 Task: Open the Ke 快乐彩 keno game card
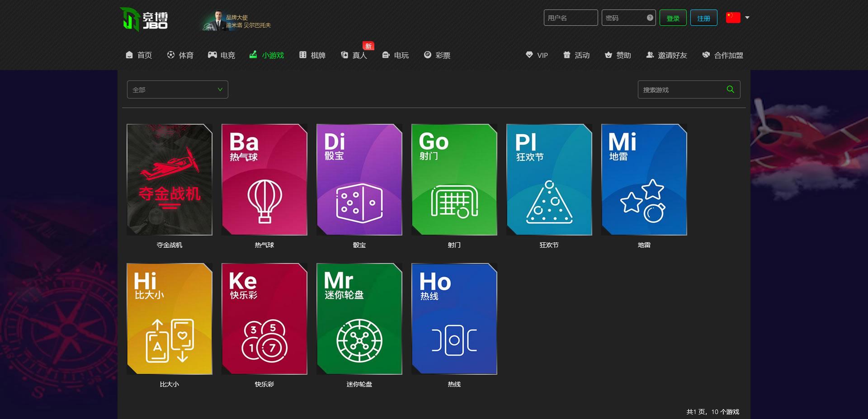point(264,319)
